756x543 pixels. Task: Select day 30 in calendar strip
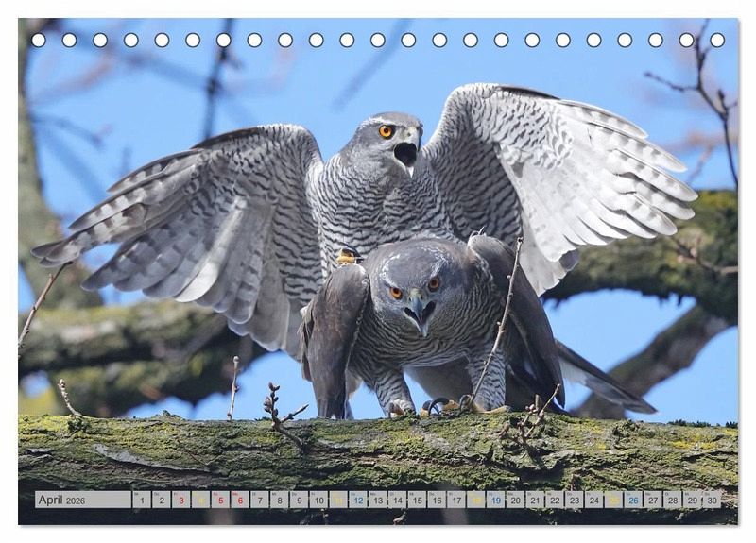pyautogui.click(x=713, y=500)
